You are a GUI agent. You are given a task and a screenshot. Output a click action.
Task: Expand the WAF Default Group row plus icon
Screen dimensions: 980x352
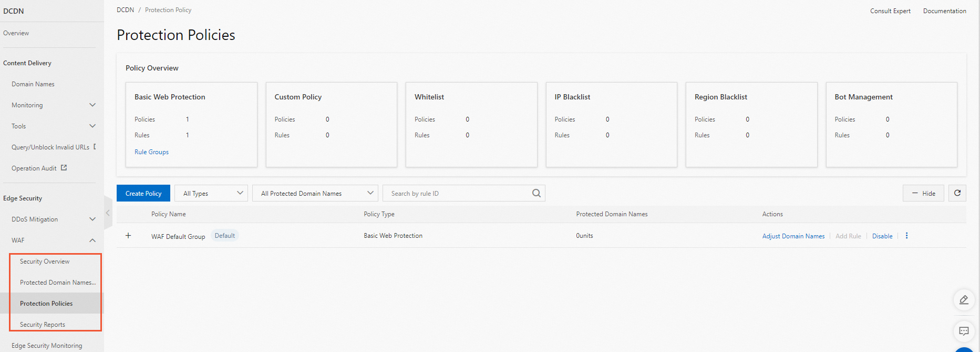pyautogui.click(x=128, y=236)
